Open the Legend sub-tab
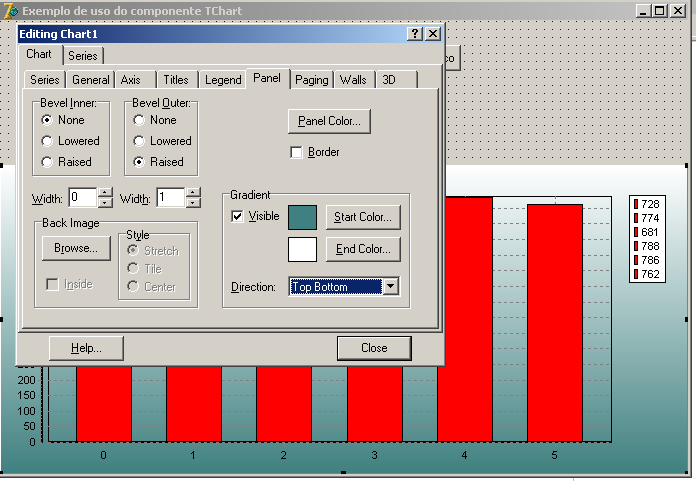 223,80
